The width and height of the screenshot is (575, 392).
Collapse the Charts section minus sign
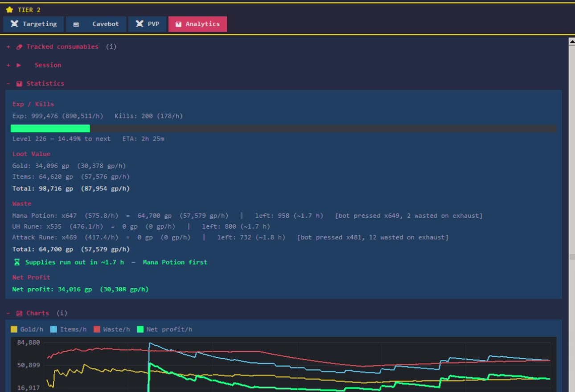(8, 313)
